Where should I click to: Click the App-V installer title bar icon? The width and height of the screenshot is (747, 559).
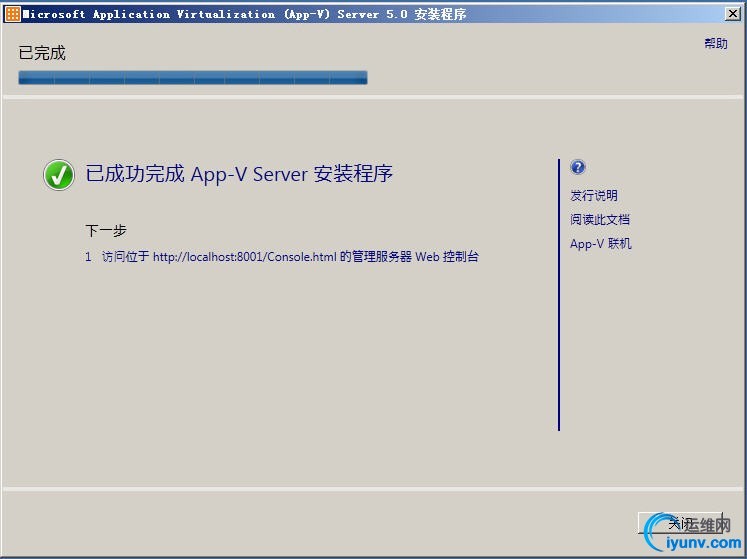tap(12, 14)
